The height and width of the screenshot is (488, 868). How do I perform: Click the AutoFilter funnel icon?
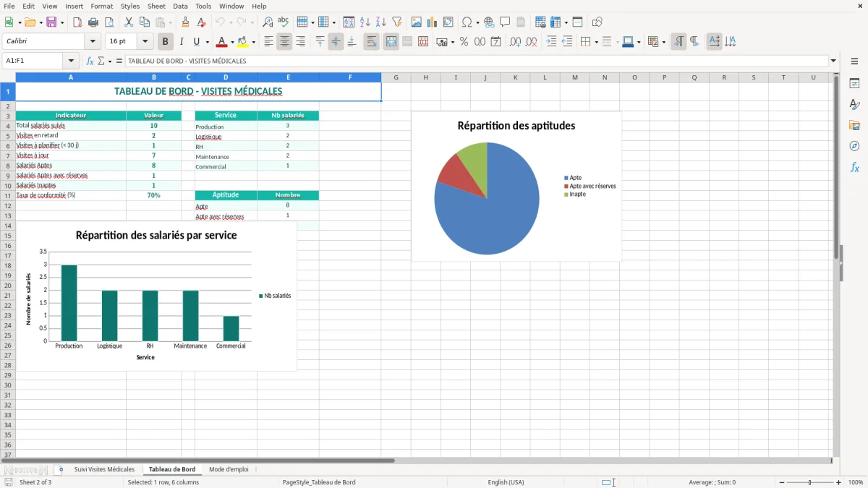396,22
